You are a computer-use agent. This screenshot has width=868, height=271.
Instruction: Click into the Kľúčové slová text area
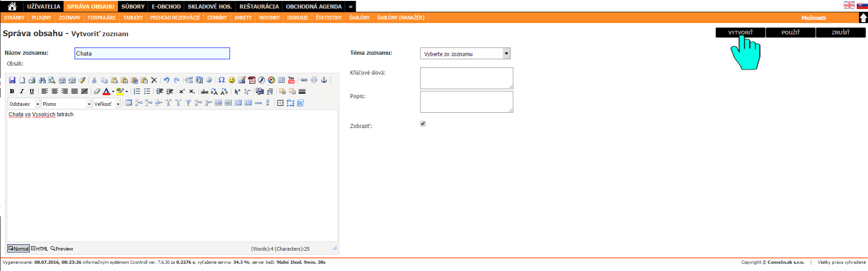pyautogui.click(x=466, y=78)
